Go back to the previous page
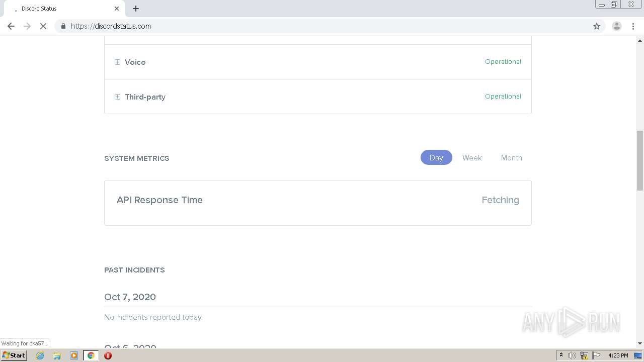This screenshot has height=362, width=644. (x=11, y=26)
